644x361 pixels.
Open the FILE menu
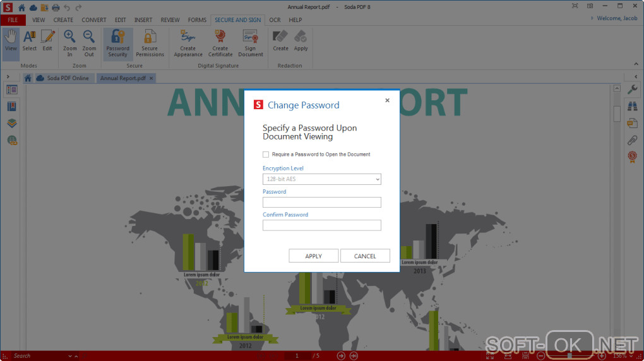pos(13,20)
